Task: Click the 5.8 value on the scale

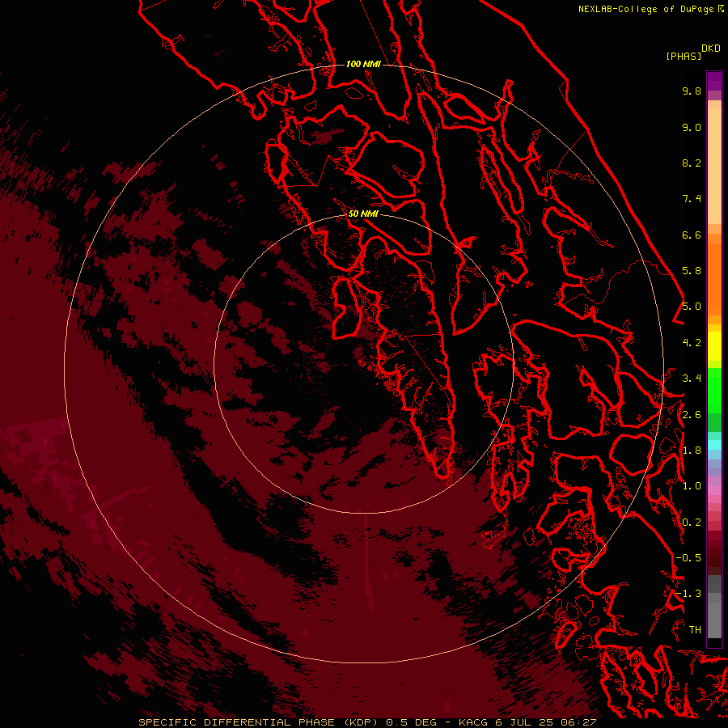Action: coord(692,271)
